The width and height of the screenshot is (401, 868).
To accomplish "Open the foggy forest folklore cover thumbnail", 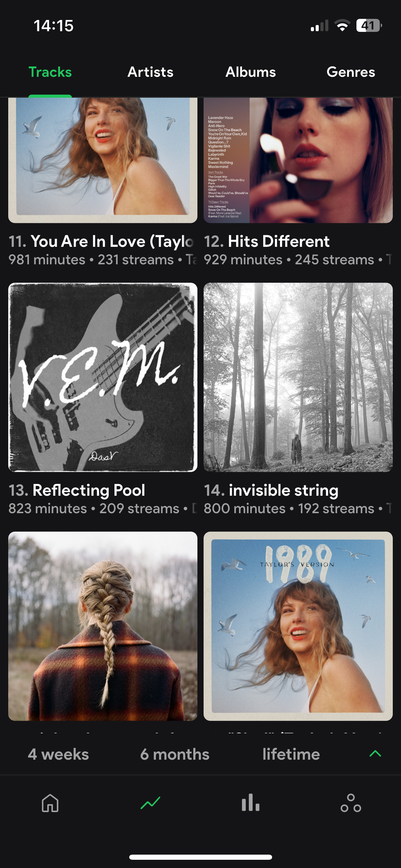I will pyautogui.click(x=298, y=377).
